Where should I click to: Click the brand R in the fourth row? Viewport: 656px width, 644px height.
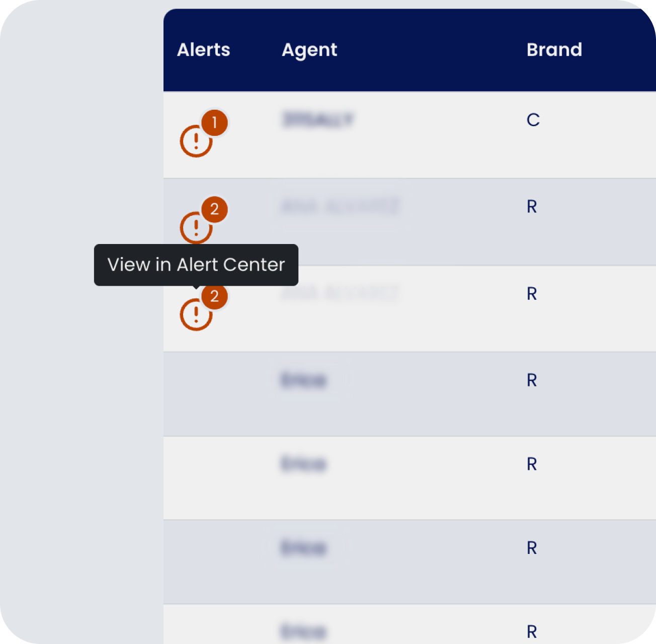pos(532,380)
